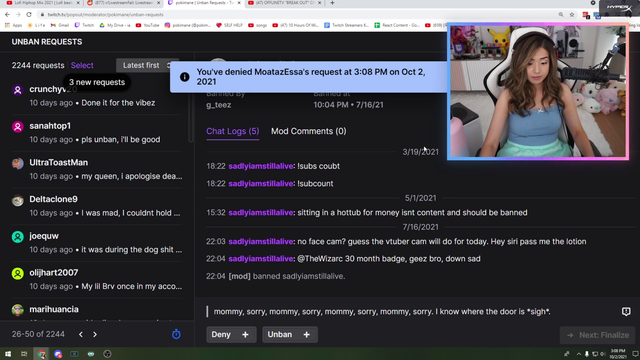
Task: Open the Latest first sort dropdown
Action: coord(147,65)
